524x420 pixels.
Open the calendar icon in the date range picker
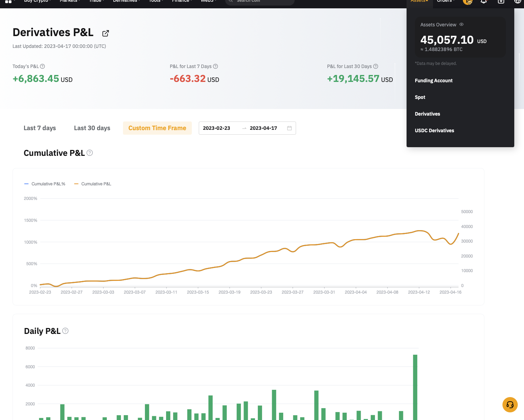[289, 128]
